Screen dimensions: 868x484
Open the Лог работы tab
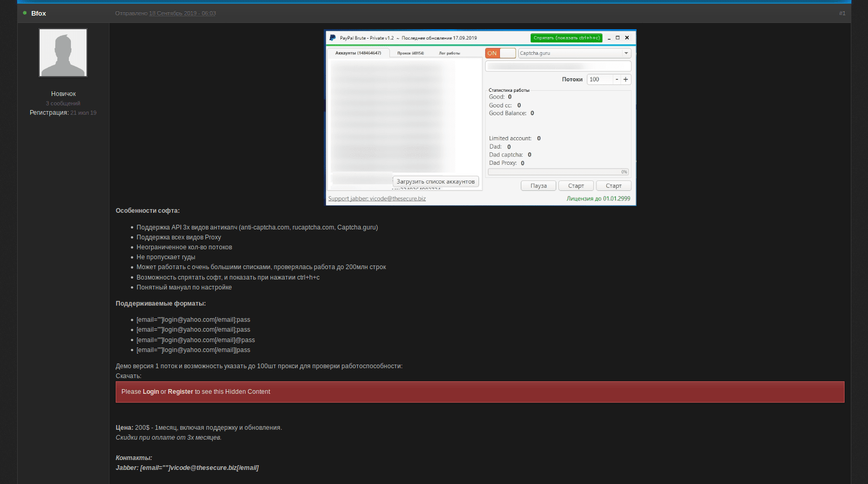[x=449, y=53]
